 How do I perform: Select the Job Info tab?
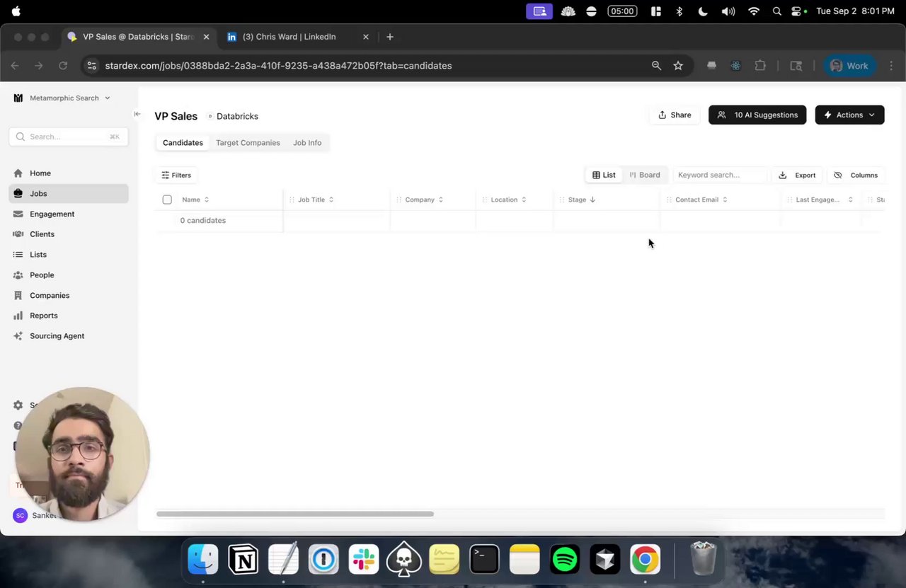click(x=307, y=143)
